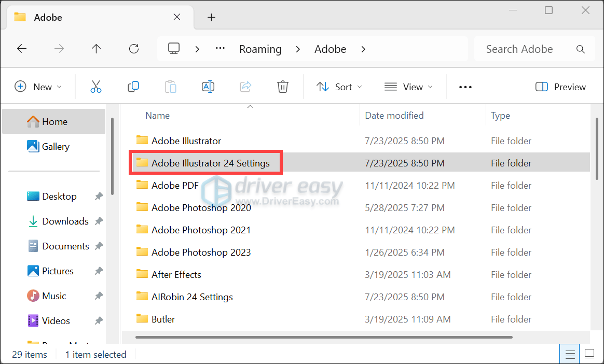
Task: Open the New dropdown menu
Action: tap(38, 87)
